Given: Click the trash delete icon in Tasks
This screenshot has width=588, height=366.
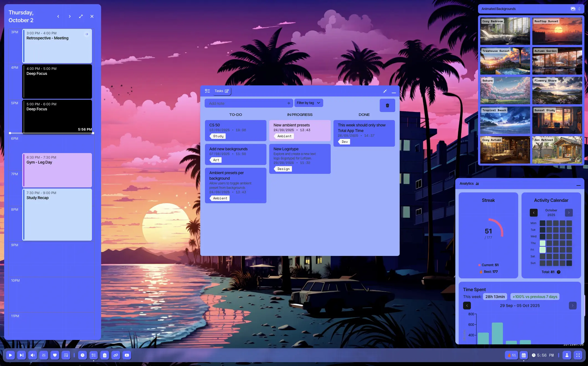Looking at the screenshot, I should [387, 105].
